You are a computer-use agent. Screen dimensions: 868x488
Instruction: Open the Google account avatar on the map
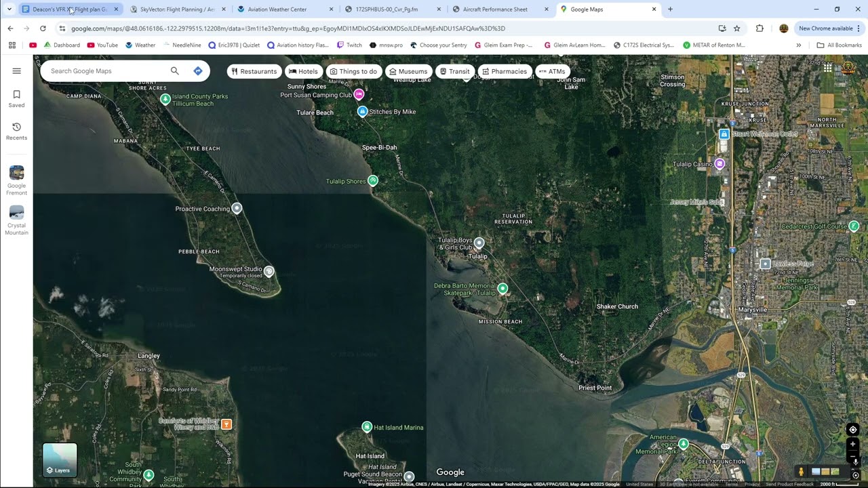click(x=848, y=68)
